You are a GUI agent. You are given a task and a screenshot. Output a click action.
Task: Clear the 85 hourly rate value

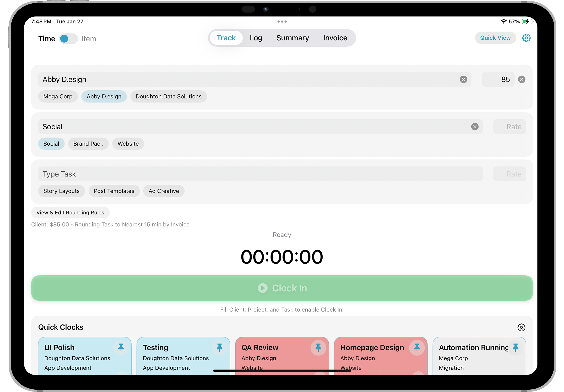(522, 79)
